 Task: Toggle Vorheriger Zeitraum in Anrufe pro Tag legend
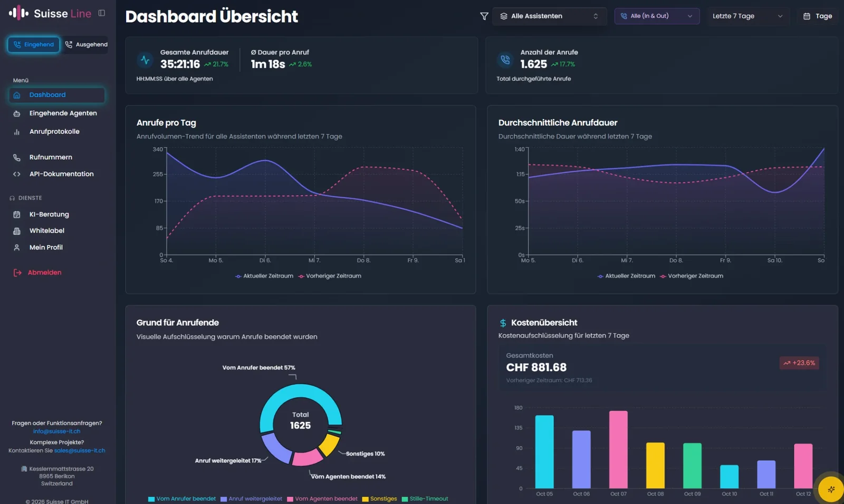click(x=330, y=276)
